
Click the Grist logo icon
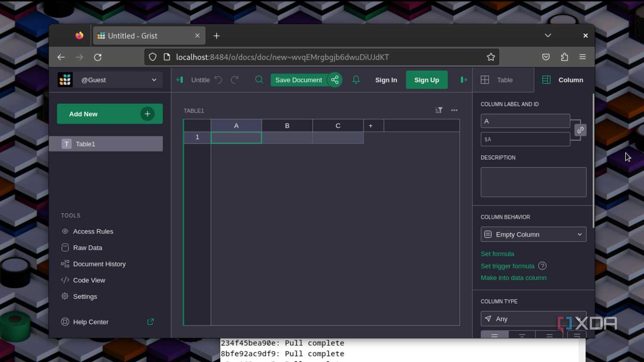point(65,80)
